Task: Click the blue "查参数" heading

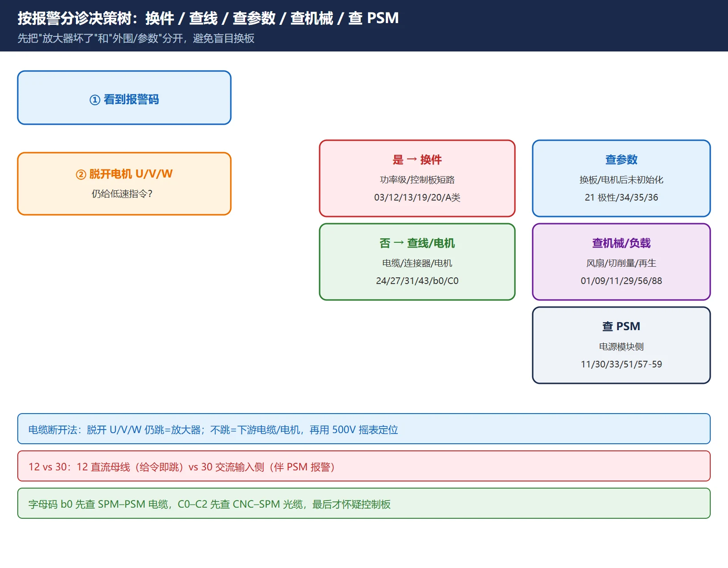Action: click(621, 160)
